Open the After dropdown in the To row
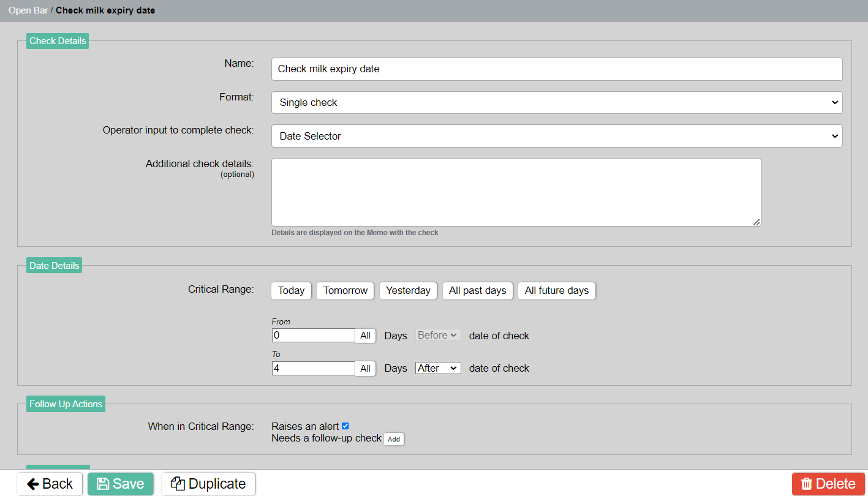Image resolution: width=868 pixels, height=496 pixels. tap(438, 368)
